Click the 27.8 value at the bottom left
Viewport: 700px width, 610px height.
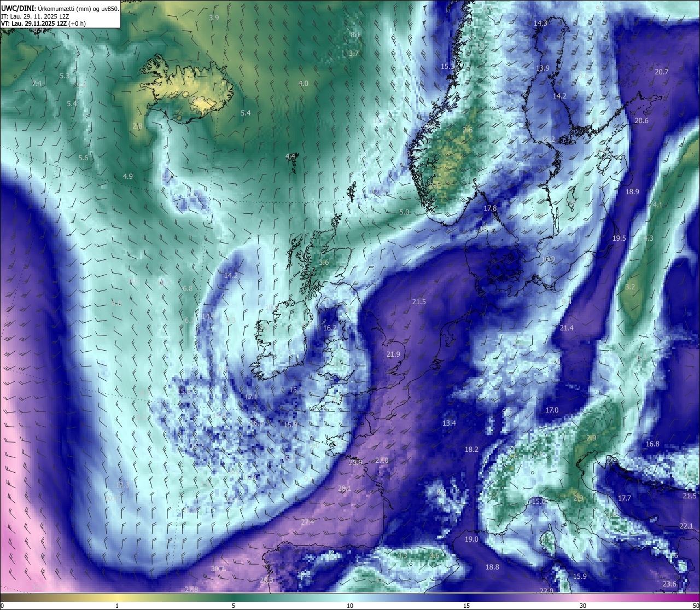click(191, 589)
